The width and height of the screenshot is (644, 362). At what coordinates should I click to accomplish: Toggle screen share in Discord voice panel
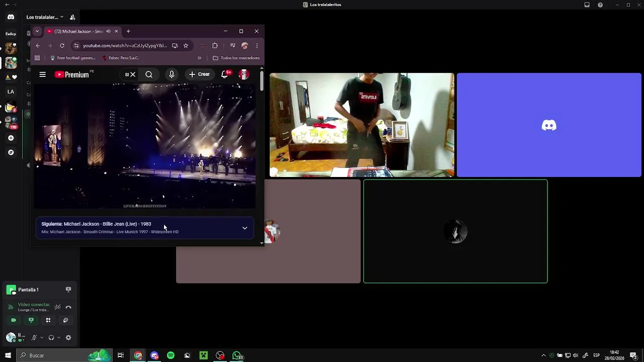pos(31,320)
